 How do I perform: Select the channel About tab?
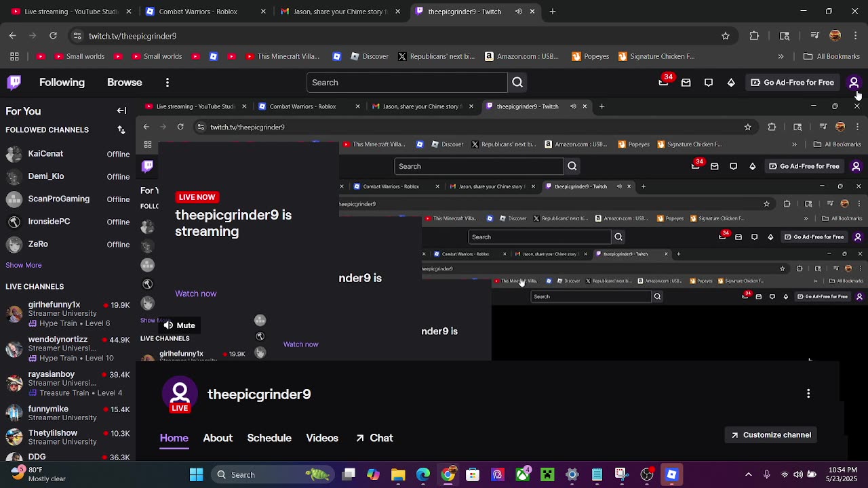pos(218,438)
